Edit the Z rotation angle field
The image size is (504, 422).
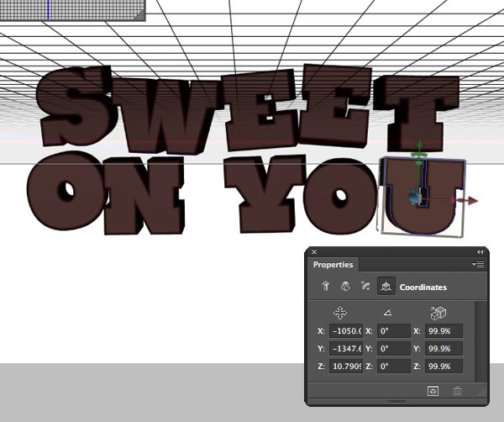click(x=394, y=367)
